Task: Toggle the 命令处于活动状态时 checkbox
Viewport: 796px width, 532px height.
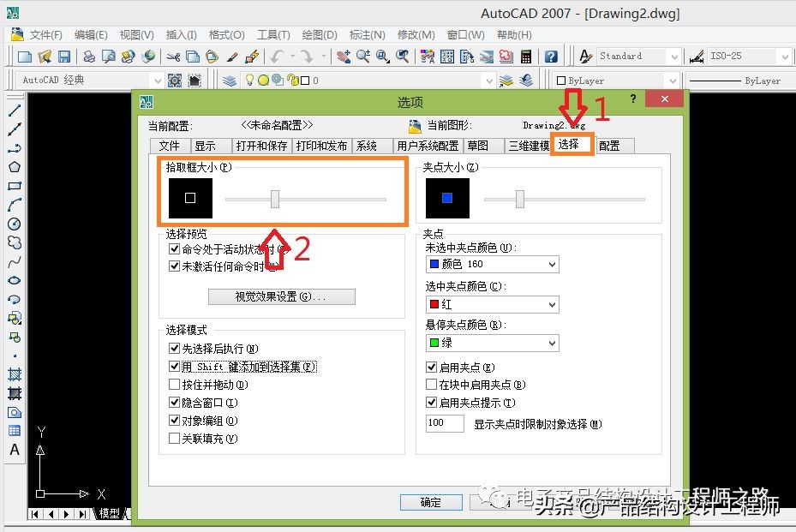Action: [174, 248]
